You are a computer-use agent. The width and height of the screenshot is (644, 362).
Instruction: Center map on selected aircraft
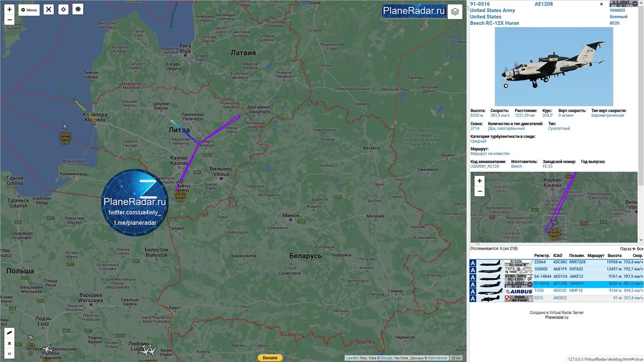[x=63, y=10]
